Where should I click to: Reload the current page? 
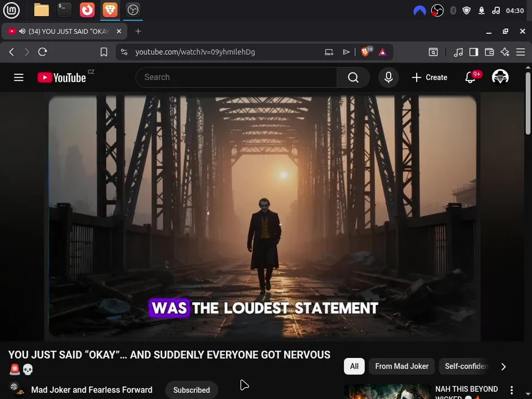pyautogui.click(x=43, y=52)
